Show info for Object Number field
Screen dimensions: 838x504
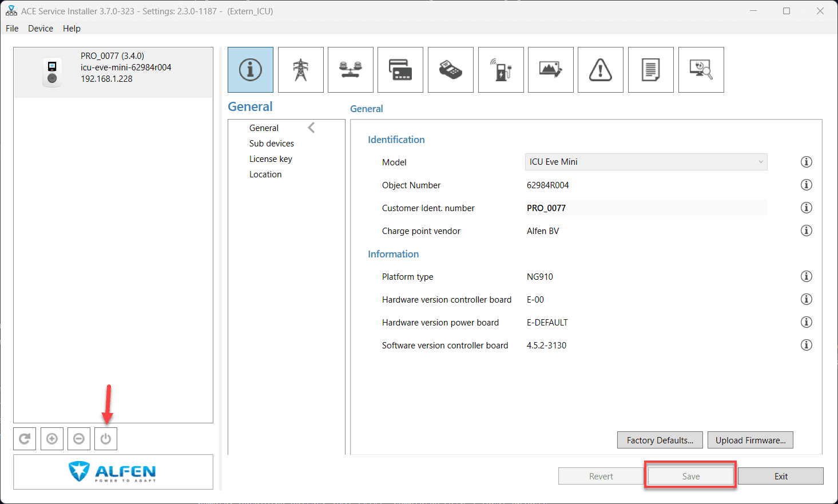pyautogui.click(x=807, y=185)
